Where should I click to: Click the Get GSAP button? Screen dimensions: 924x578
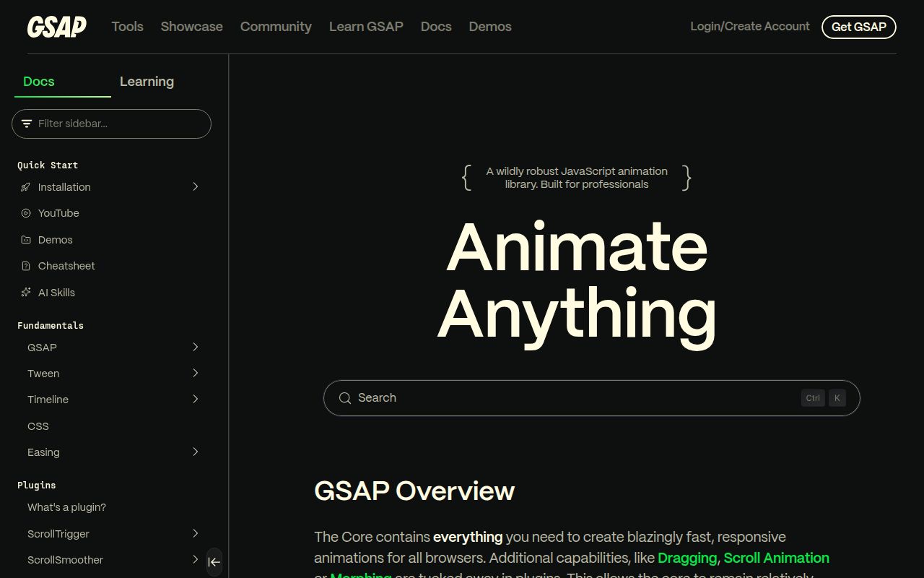(859, 27)
